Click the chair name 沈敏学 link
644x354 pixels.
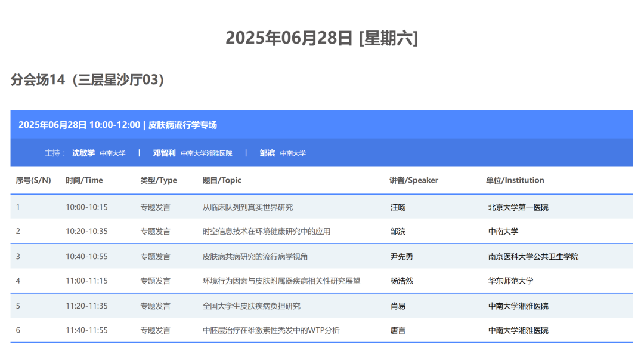(x=85, y=153)
